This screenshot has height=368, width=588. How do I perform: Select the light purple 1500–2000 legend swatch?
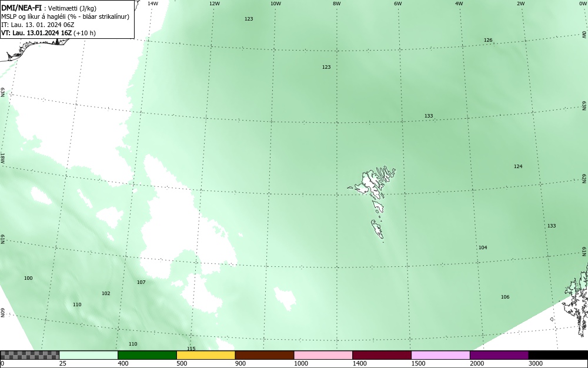click(440, 355)
